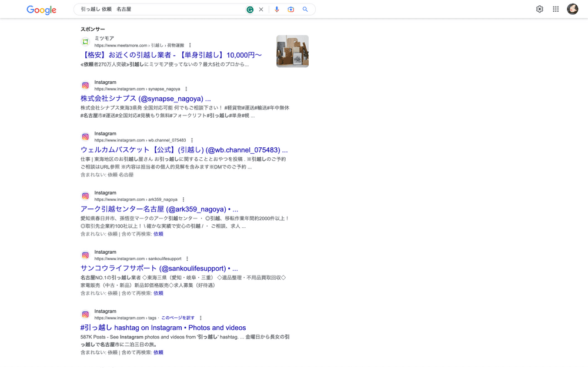Open the Google account profile avatar
Image resolution: width=588 pixels, height=368 pixels.
572,9
